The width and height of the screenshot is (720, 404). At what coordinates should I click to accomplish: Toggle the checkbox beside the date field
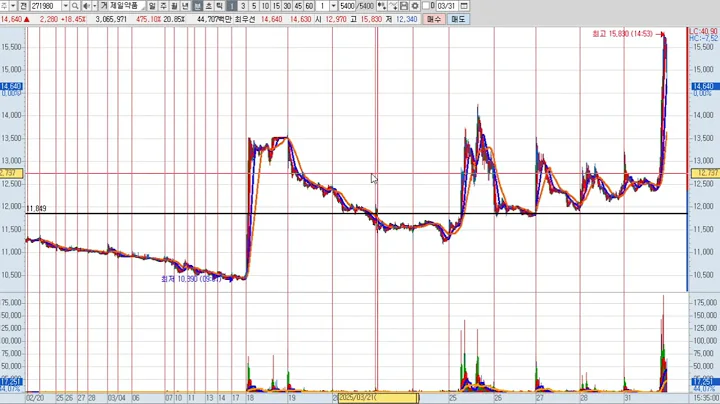pyautogui.click(x=426, y=6)
